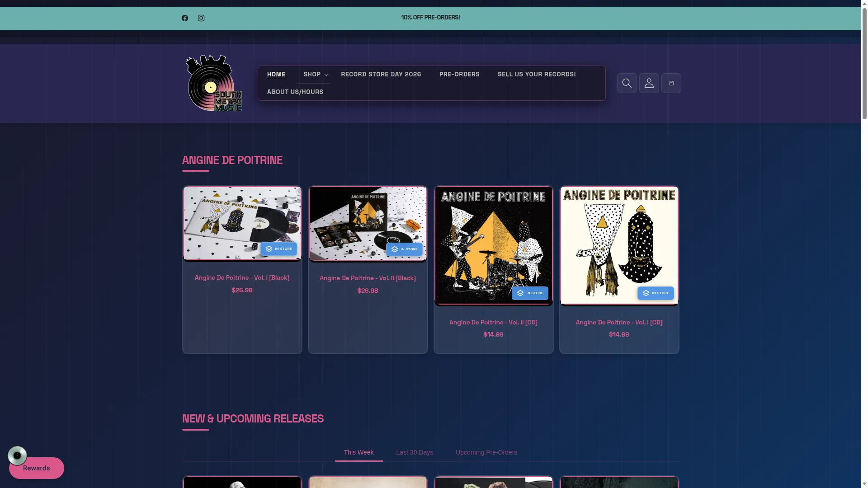This screenshot has height=488, width=868.
Task: Open Record Store Day 2026 page
Action: (381, 75)
